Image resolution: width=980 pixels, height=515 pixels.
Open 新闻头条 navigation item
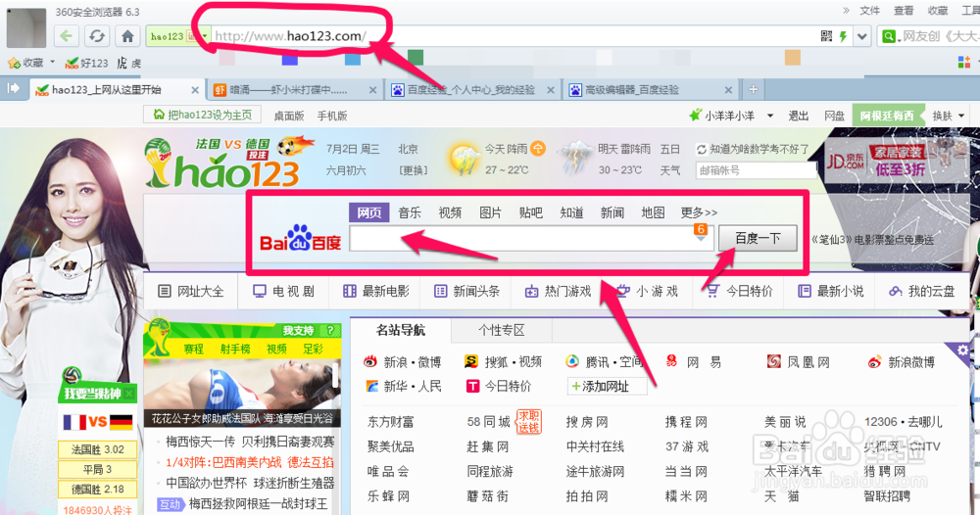tap(466, 291)
